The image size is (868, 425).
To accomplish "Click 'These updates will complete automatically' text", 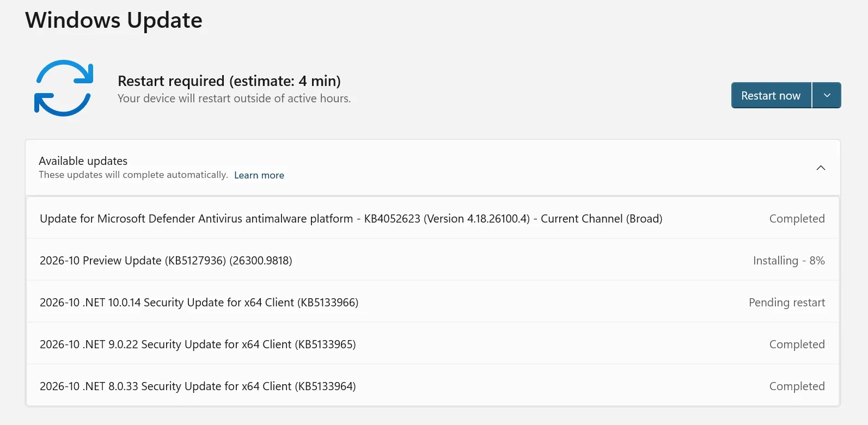I will pyautogui.click(x=133, y=175).
